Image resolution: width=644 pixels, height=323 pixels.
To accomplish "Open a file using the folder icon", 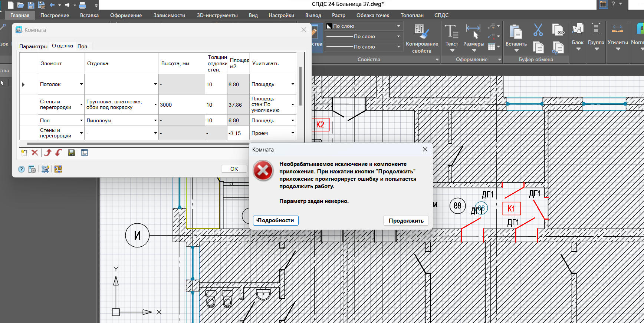I will pyautogui.click(x=21, y=5).
